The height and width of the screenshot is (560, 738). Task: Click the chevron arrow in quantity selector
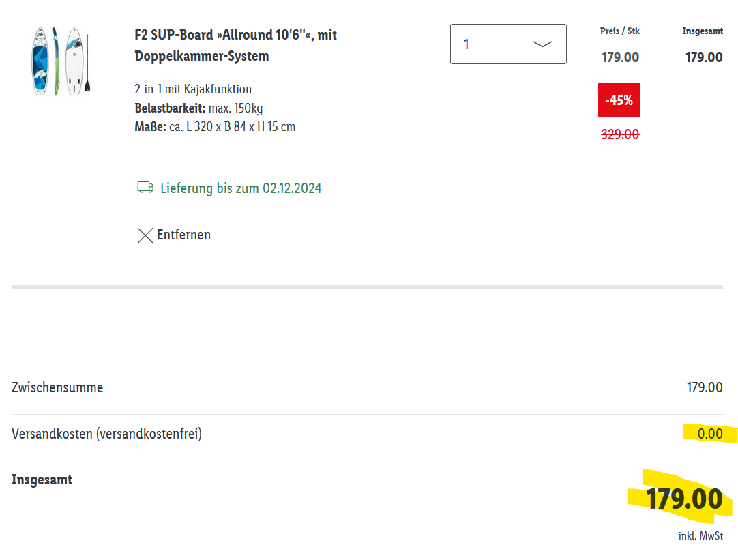tap(542, 44)
